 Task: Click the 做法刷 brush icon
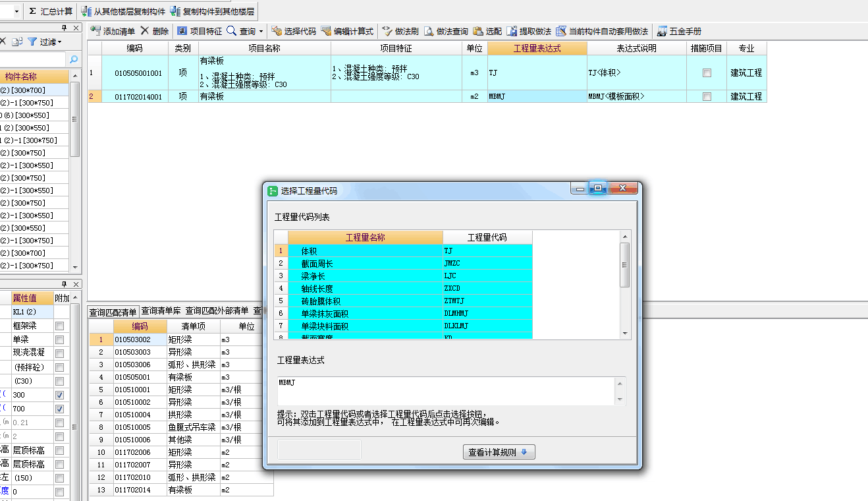click(388, 31)
